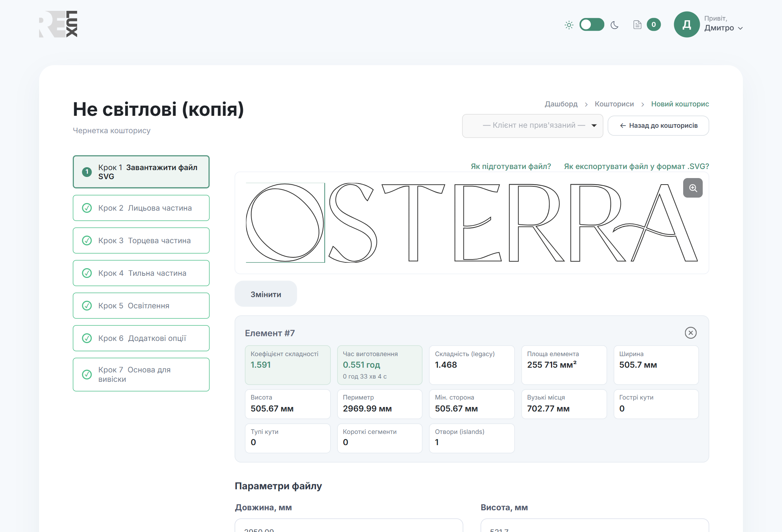The height and width of the screenshot is (532, 782).
Task: Click the ReLux logo
Action: 58,24
